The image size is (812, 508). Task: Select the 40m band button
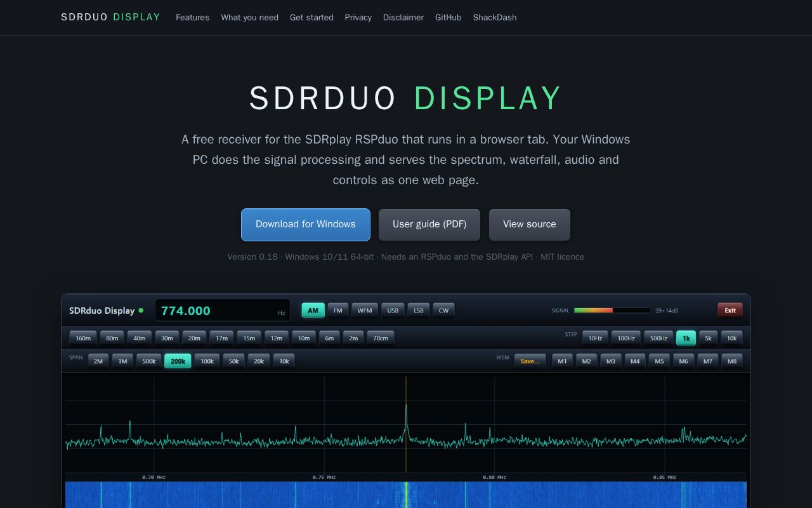pos(140,338)
